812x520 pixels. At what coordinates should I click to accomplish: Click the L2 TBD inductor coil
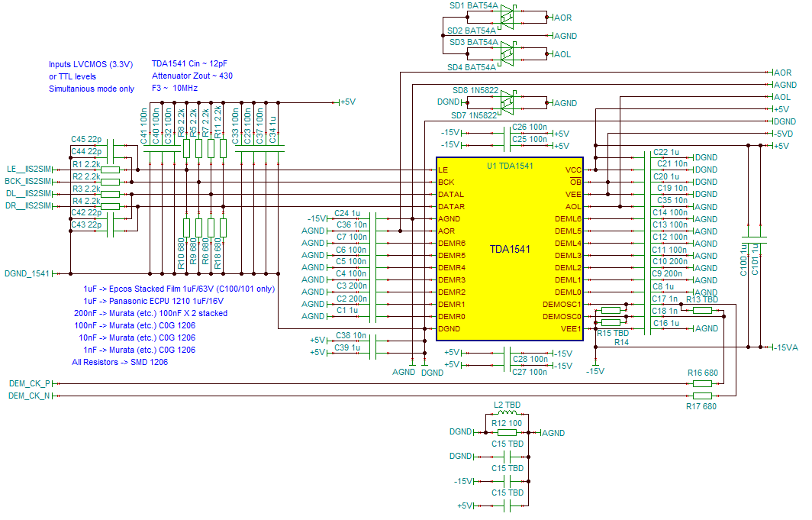coord(507,413)
